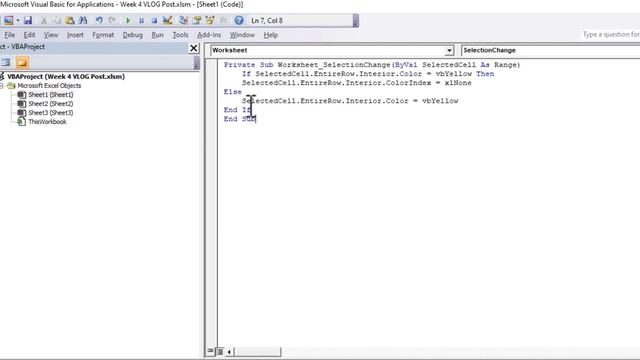Viewport: 640px width, 360px height.
Task: Open the Add-Ins menu
Action: coord(209,35)
